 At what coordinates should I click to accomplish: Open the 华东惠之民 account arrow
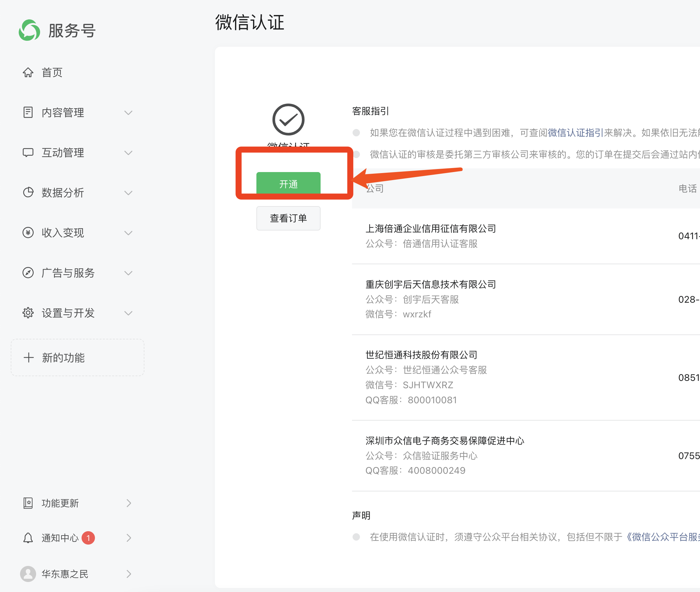(129, 574)
